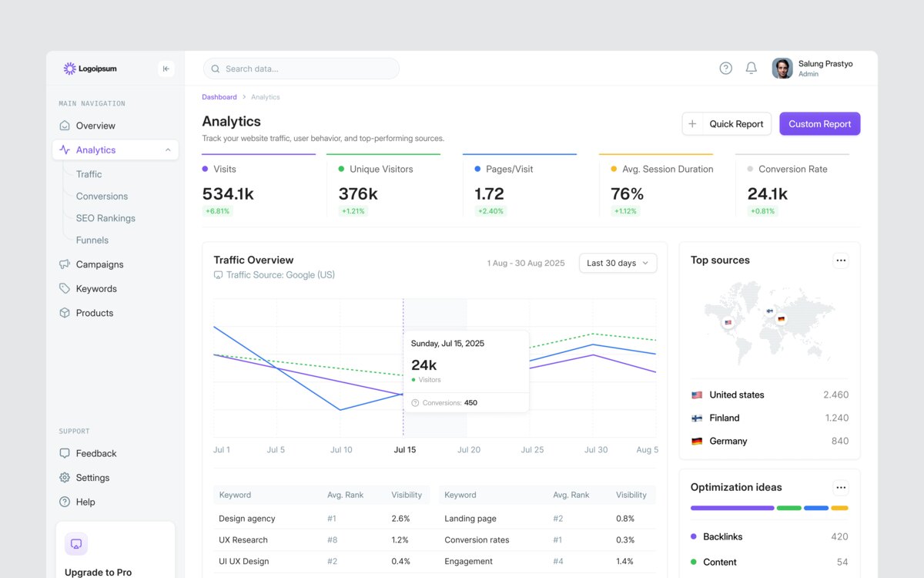Viewport: 924px width, 578px height.
Task: Open Optimization ideas three-dot menu
Action: 841,487
